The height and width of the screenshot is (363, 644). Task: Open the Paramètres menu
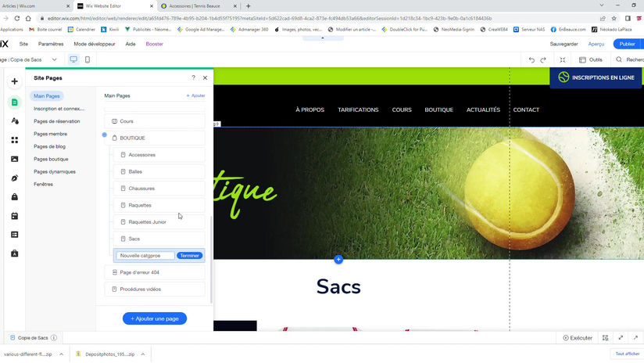pos(51,44)
